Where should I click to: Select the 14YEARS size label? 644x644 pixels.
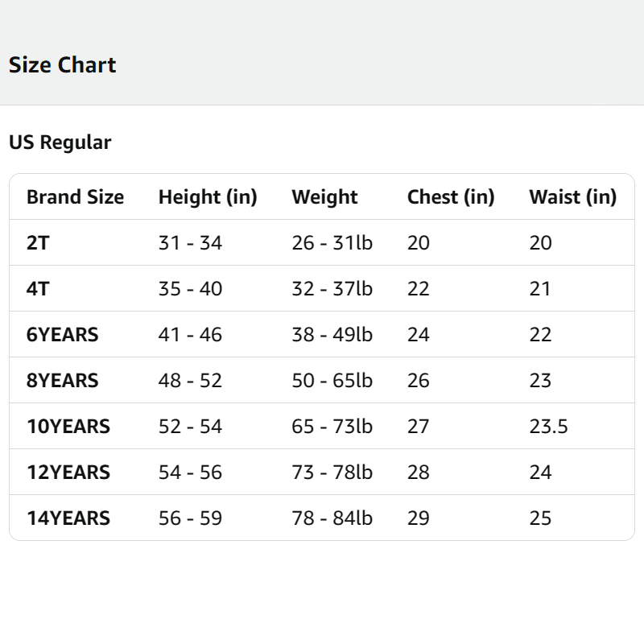[68, 518]
